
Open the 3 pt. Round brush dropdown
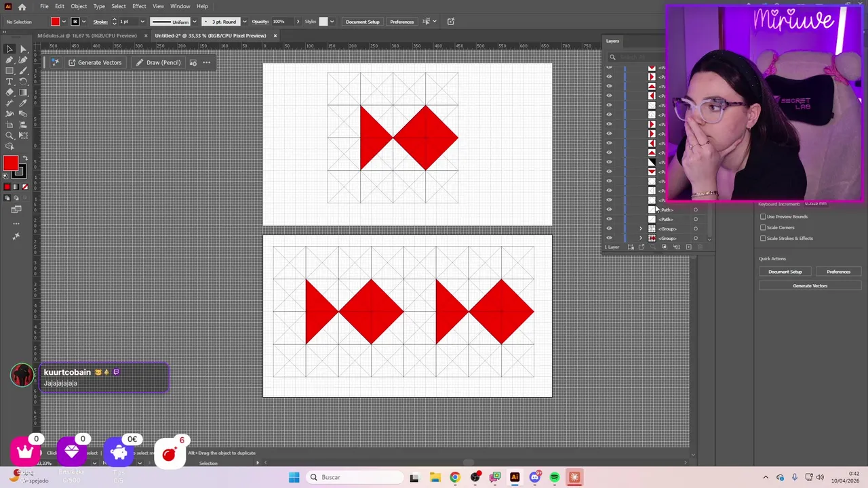coord(245,22)
